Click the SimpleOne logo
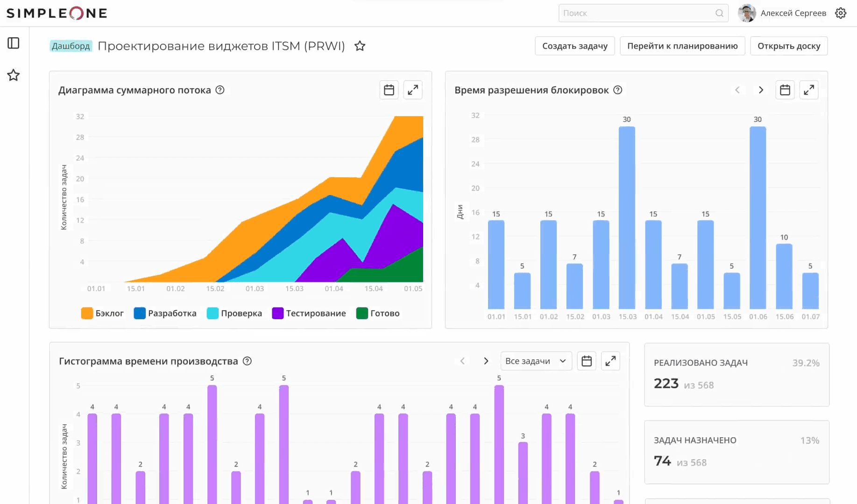 pyautogui.click(x=57, y=13)
